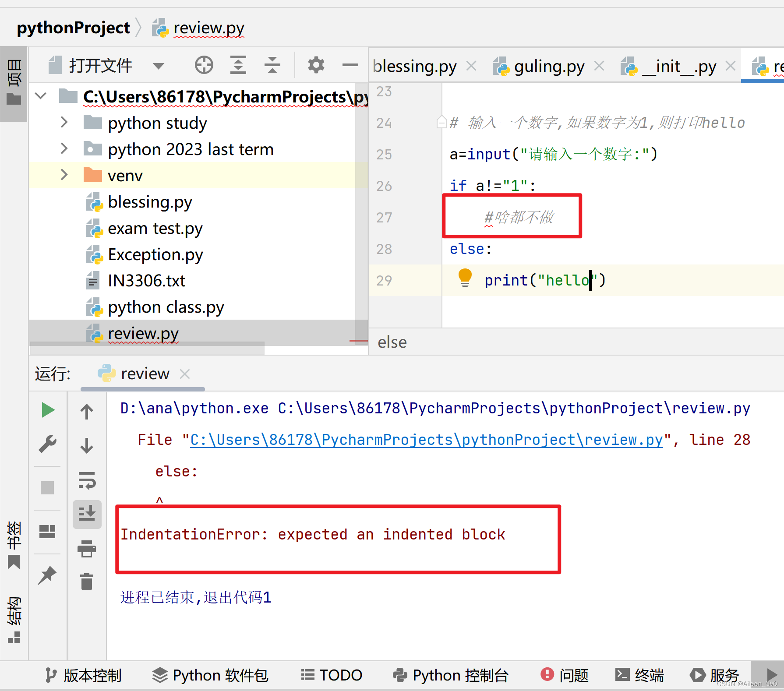Clear console with trash icon

[x=87, y=582]
